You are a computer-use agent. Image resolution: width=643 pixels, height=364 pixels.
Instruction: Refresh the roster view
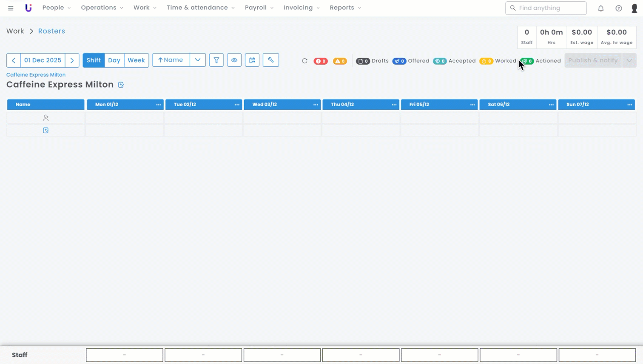304,61
